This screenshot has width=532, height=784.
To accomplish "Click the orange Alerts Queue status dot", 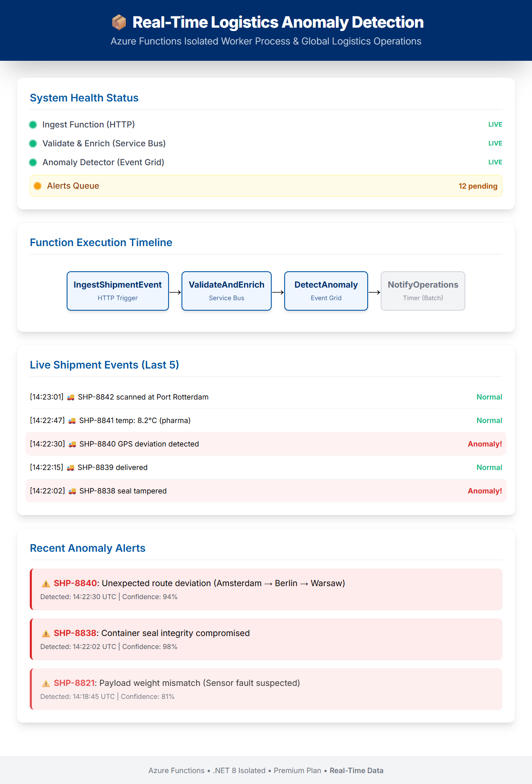I will tap(38, 186).
